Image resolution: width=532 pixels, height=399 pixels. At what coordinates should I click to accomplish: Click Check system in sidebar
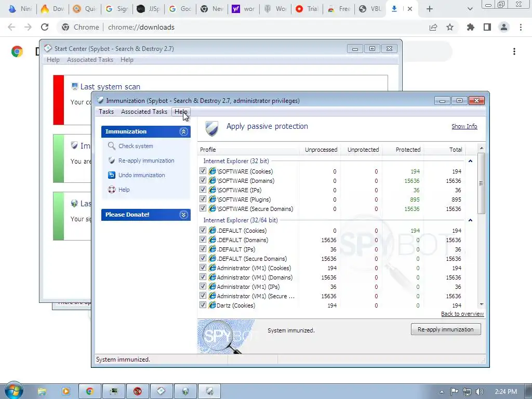tap(136, 146)
